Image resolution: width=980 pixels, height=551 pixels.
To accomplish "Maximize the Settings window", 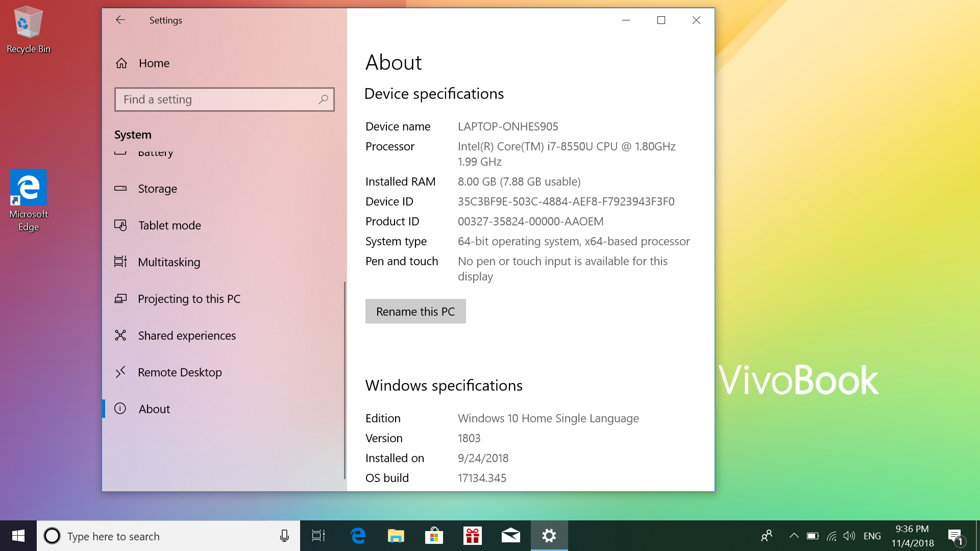I will point(661,20).
